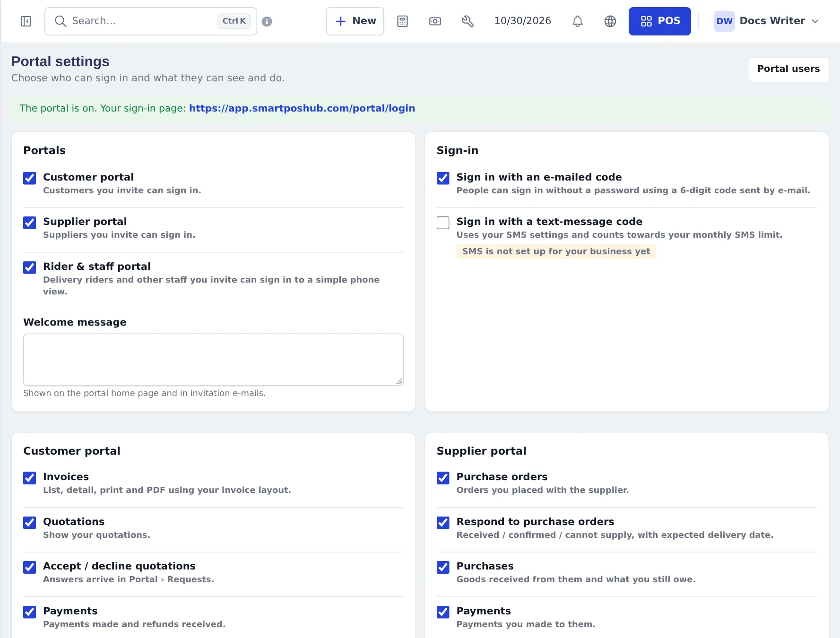Click the Welcome message text area
Screen dimensions: 840x638
[x=214, y=360]
